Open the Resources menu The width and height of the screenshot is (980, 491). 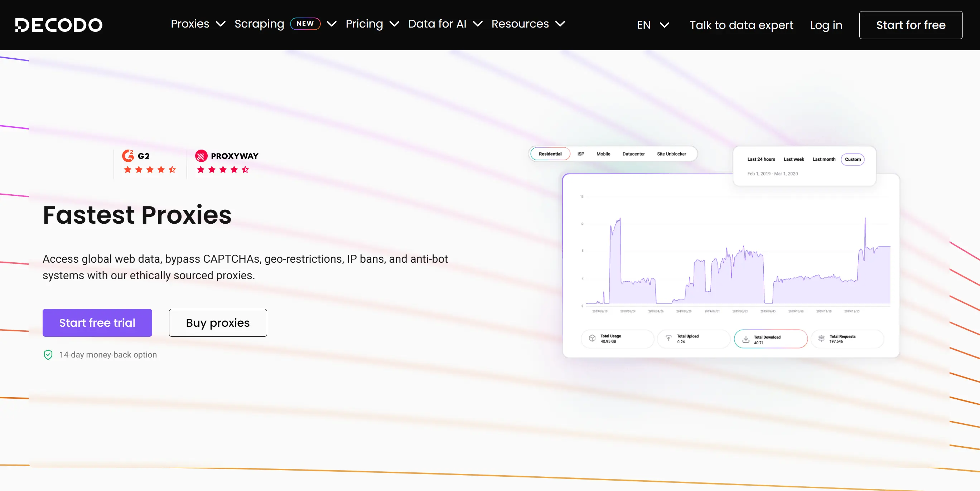click(x=520, y=24)
